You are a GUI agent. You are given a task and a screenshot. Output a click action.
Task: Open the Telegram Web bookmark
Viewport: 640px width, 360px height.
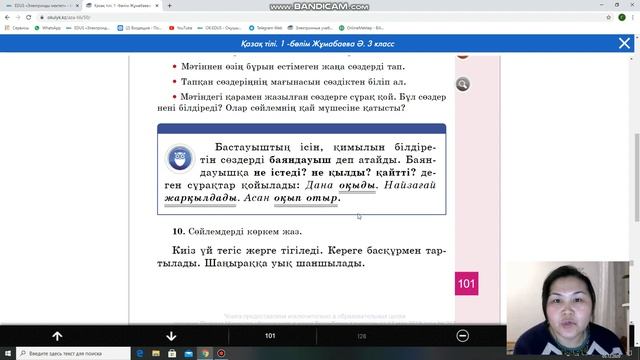coord(265,28)
